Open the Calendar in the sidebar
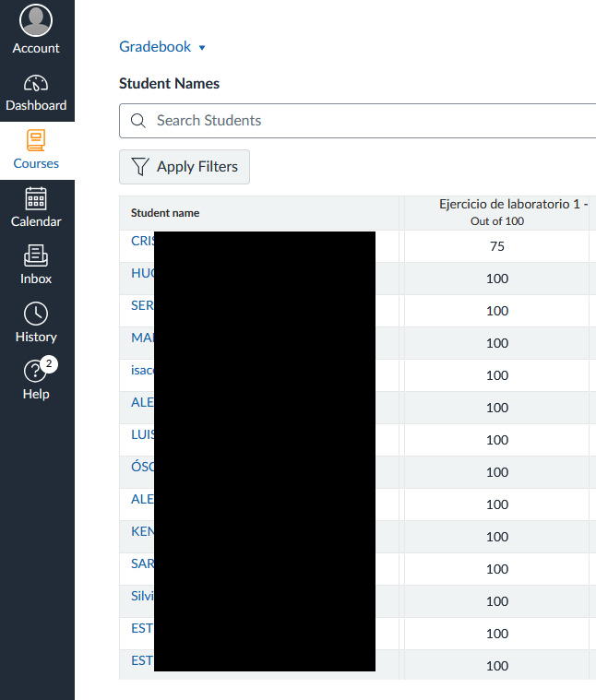The height and width of the screenshot is (700, 596). [36, 197]
